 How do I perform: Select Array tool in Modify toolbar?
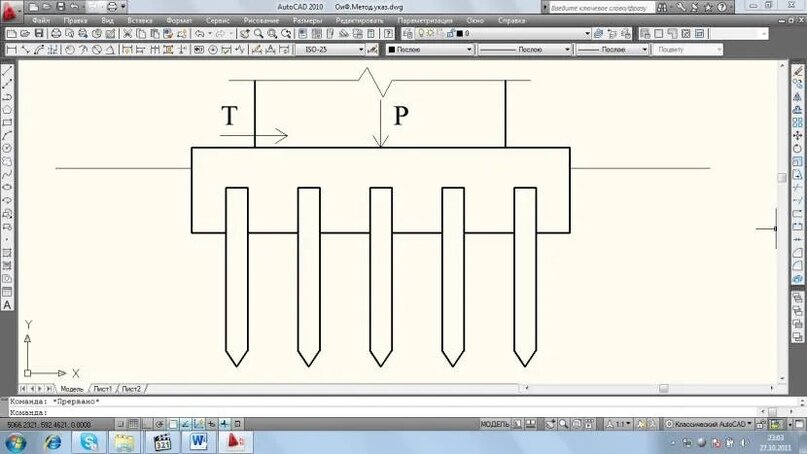tap(797, 123)
